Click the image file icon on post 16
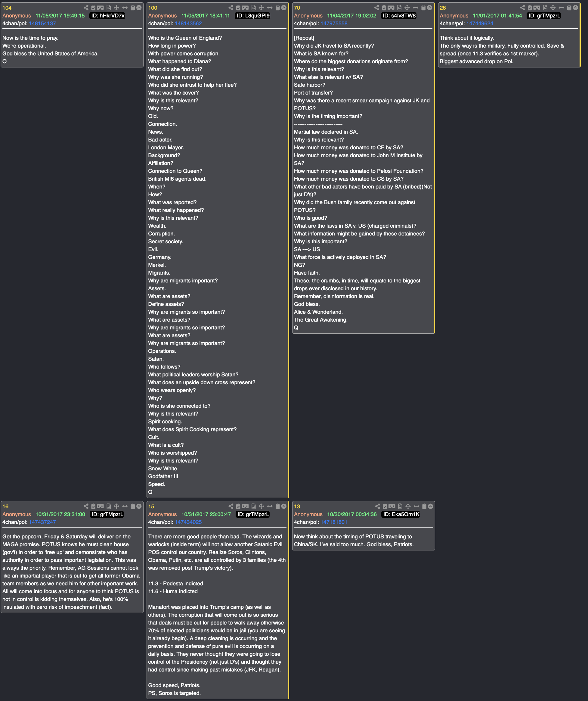The width and height of the screenshot is (588, 701). (109, 506)
